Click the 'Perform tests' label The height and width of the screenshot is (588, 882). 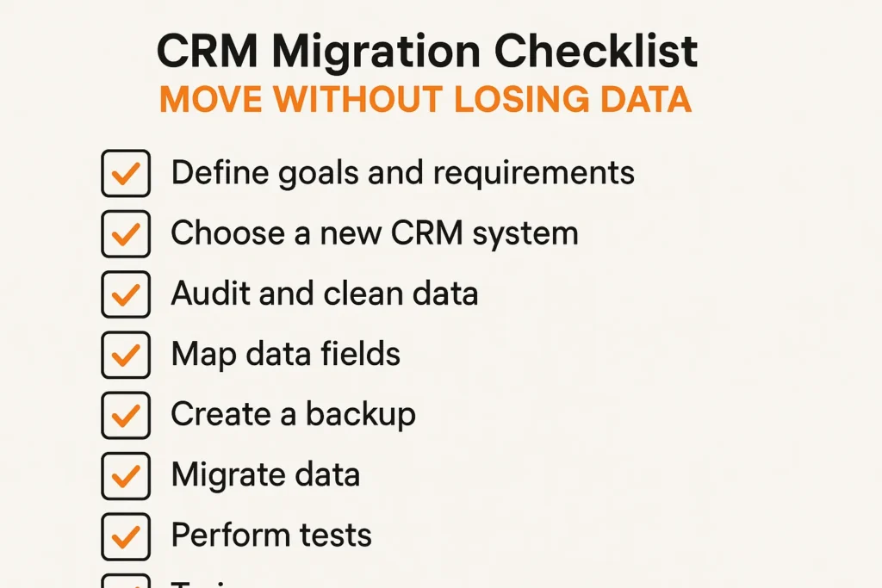pos(271,535)
